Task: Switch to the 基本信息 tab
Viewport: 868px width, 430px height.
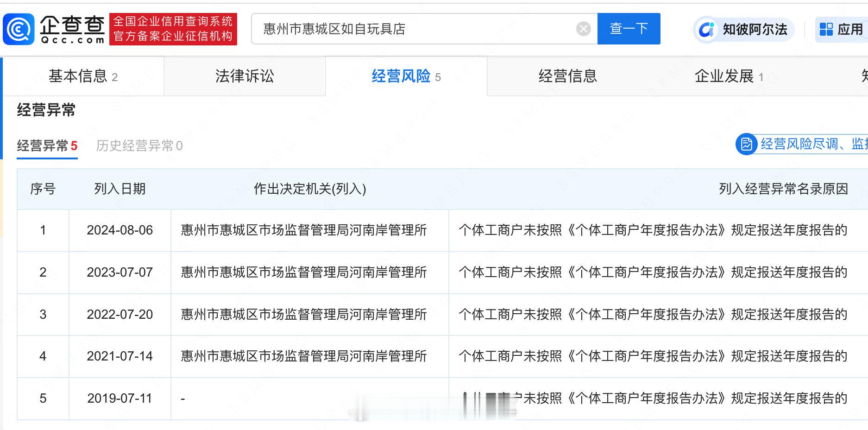Action: [83, 76]
